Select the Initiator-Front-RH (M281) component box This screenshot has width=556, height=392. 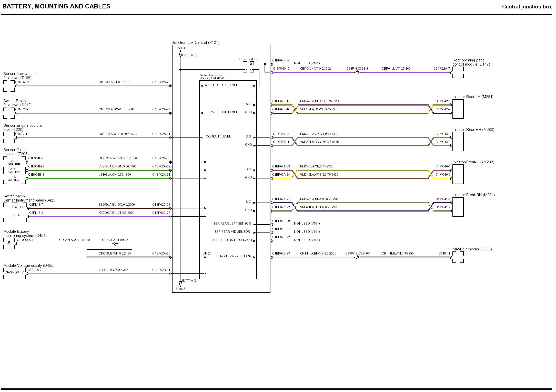(x=458, y=207)
